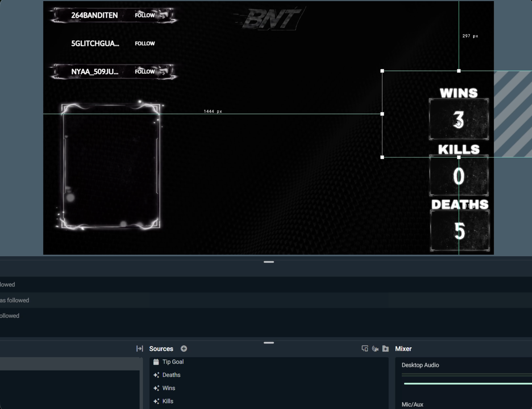Select the Deaths source in Sources list
The image size is (532, 409).
pos(171,375)
